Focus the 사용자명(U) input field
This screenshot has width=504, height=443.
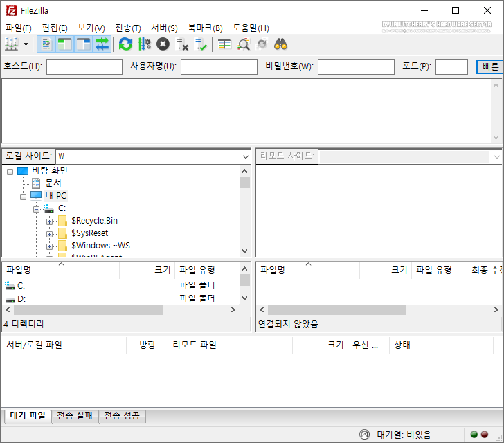[x=219, y=66]
